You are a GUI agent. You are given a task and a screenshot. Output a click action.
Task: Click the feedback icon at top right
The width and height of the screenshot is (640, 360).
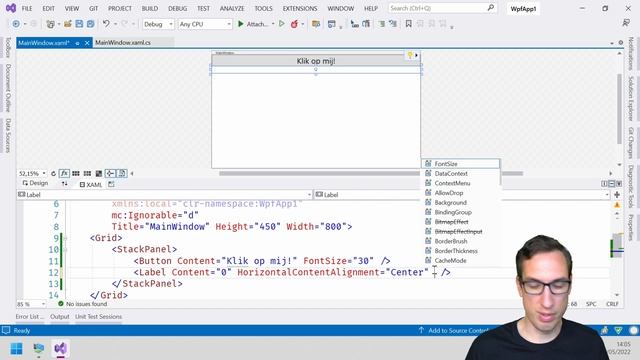626,23
